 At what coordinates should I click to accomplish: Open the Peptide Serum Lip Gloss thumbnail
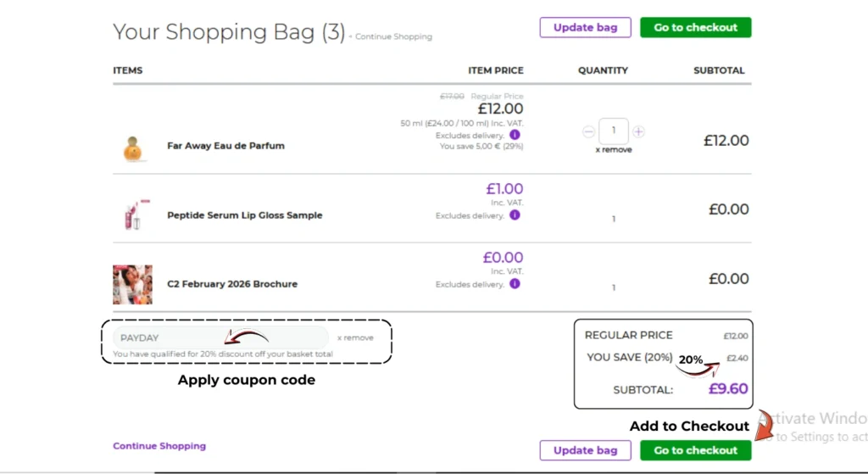coord(132,215)
